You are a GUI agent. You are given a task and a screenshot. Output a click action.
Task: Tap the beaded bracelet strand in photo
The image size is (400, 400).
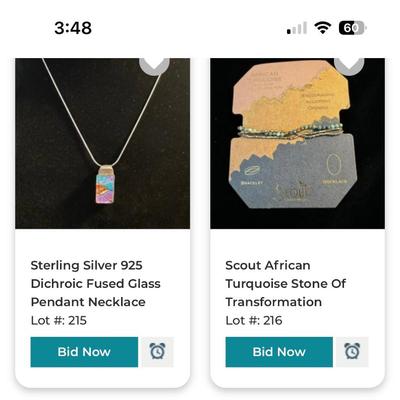click(x=290, y=131)
